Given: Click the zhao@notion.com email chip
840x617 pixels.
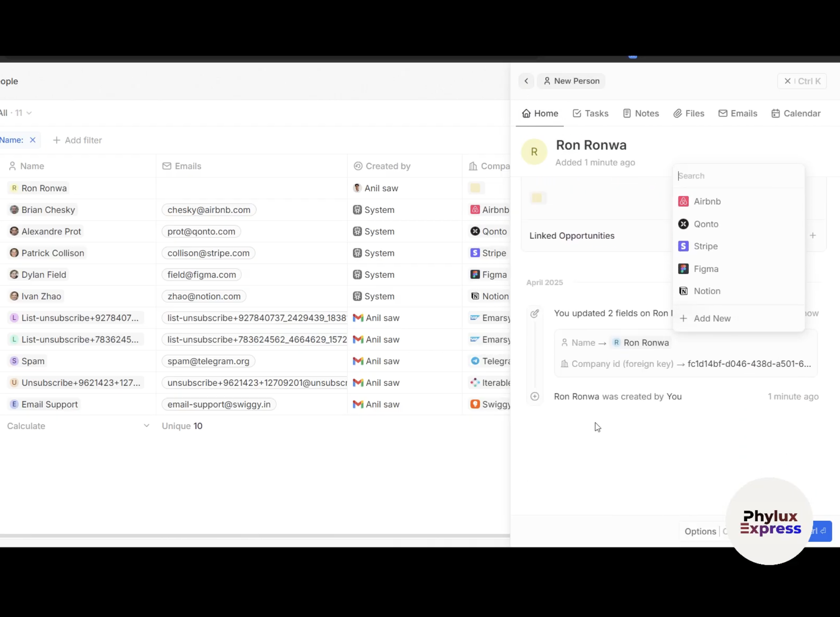Looking at the screenshot, I should pyautogui.click(x=204, y=296).
